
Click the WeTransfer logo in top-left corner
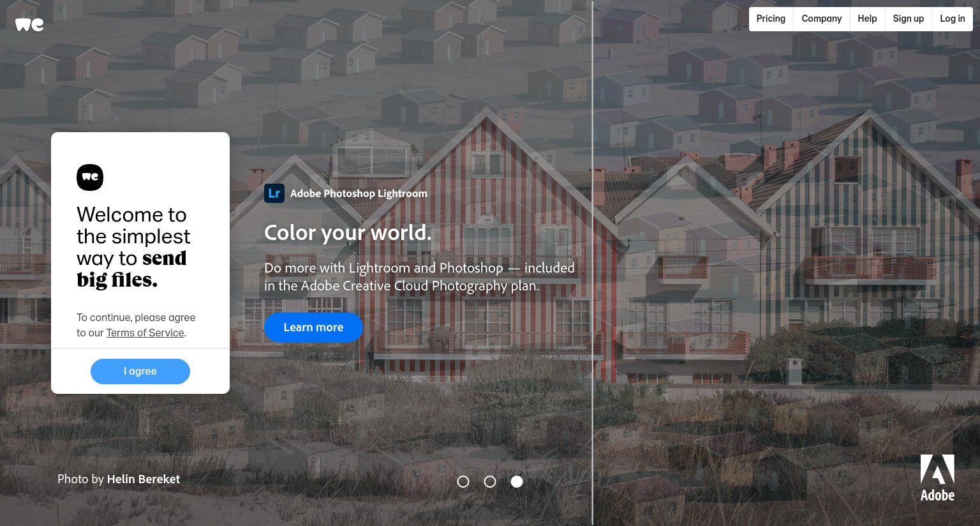click(29, 24)
